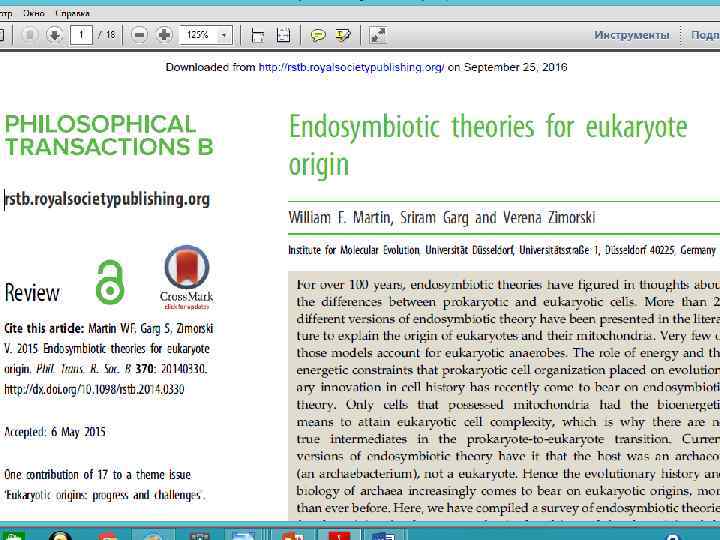Viewport: 720px width, 540px height.
Task: Click the 'Accepted: 6 May 2015' text
Action: pyautogui.click(x=55, y=432)
